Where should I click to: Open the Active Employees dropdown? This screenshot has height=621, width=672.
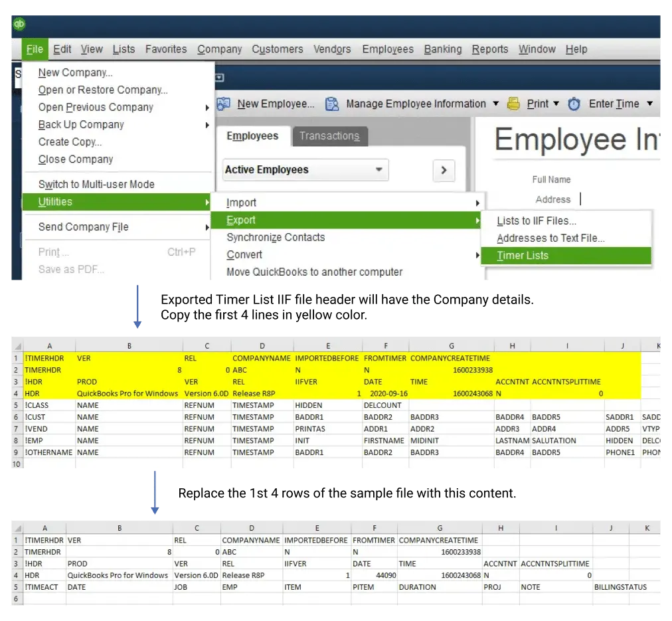click(305, 170)
